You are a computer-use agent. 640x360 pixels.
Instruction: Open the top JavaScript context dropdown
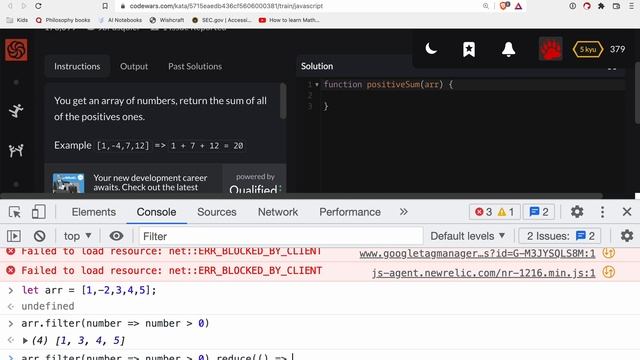tap(77, 236)
